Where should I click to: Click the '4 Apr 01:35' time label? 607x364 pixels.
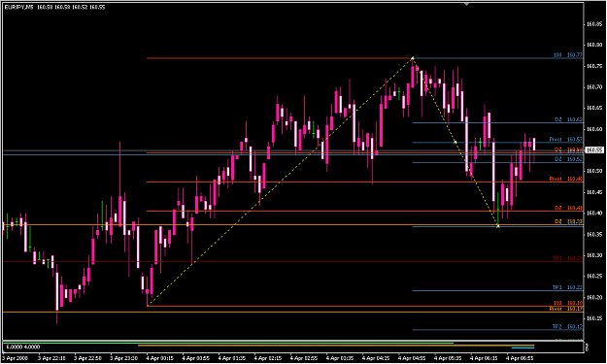click(231, 358)
